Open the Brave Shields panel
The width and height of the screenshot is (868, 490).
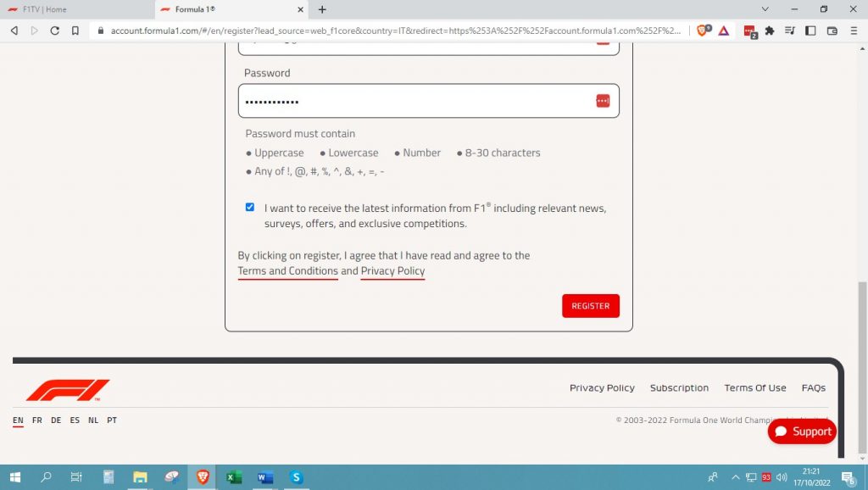pos(704,30)
